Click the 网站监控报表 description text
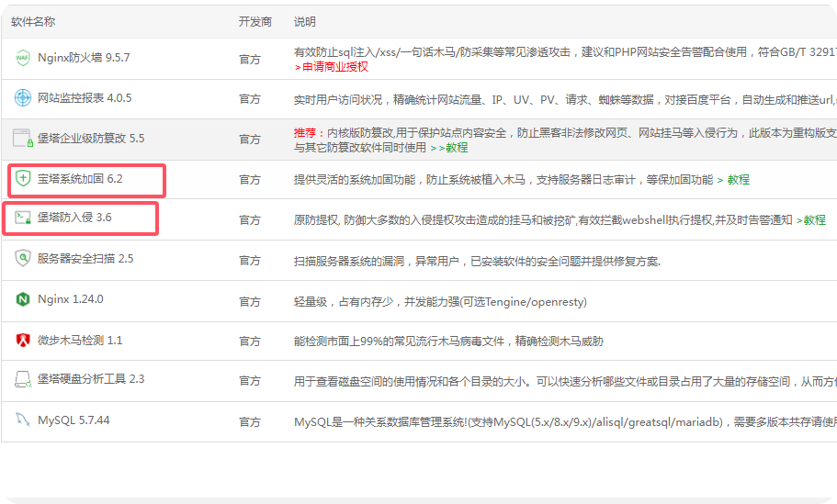Screen dimensions: 837x504 [565, 100]
